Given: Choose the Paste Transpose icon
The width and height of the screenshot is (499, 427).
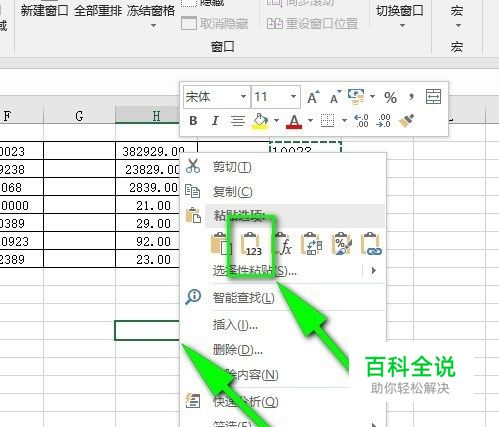Looking at the screenshot, I should pyautogui.click(x=312, y=245).
